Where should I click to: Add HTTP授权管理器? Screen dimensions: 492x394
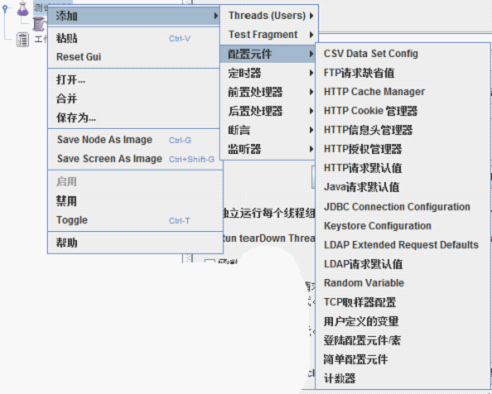[x=403, y=149]
